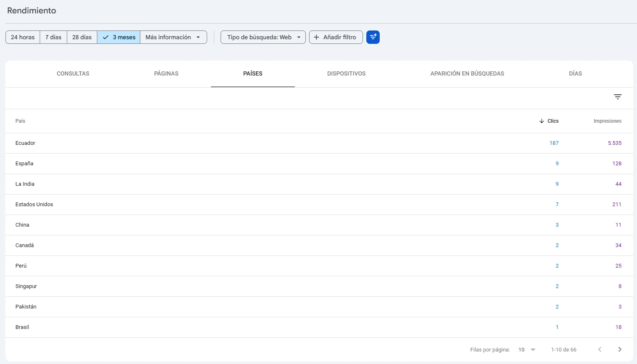
Task: Switch to the DÍAS tab
Action: 575,73
